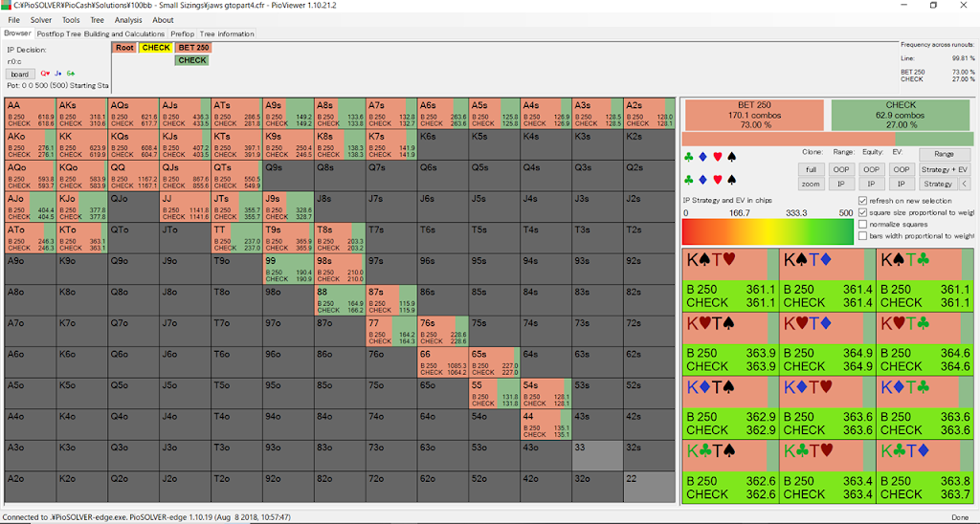The width and height of the screenshot is (980, 524).
Task: Click K club T spade combo tile
Action: point(730,470)
